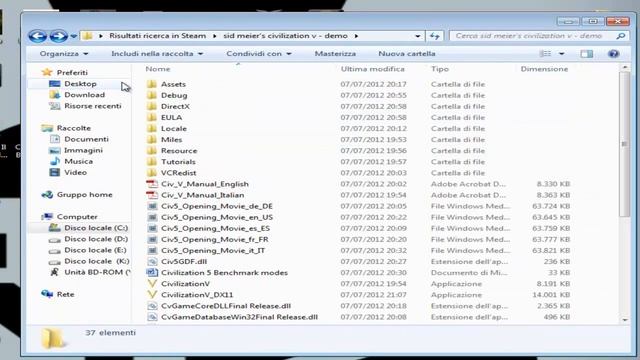Open recent locations dropdown beside the Forward arrow
Viewport: 640px width, 360px height.
point(73,36)
